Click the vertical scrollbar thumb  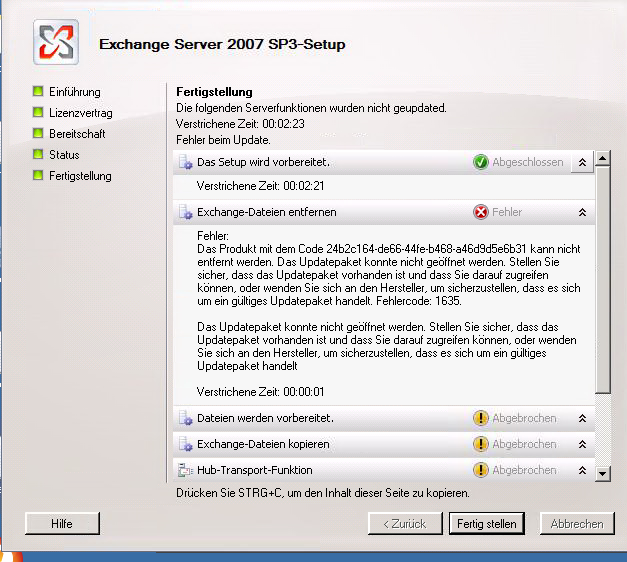(603, 280)
